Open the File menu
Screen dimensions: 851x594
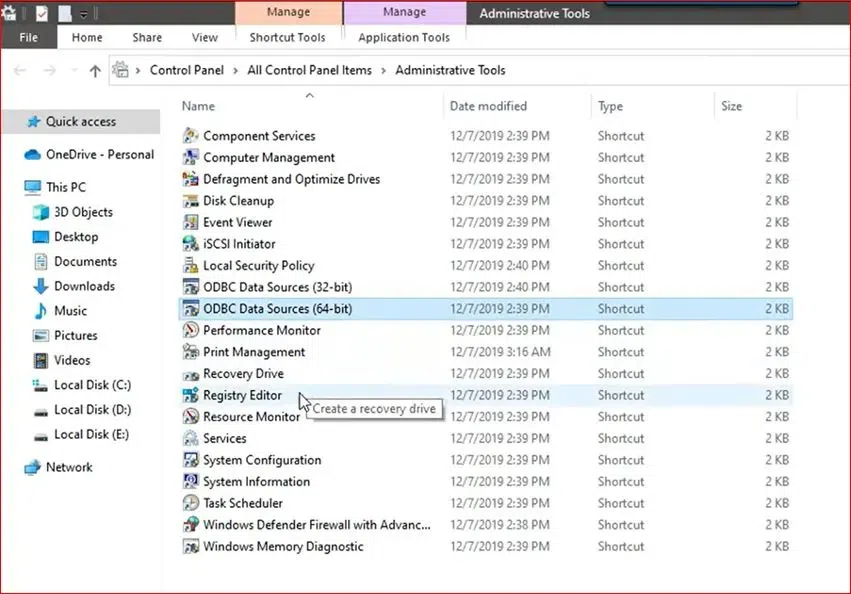click(29, 37)
